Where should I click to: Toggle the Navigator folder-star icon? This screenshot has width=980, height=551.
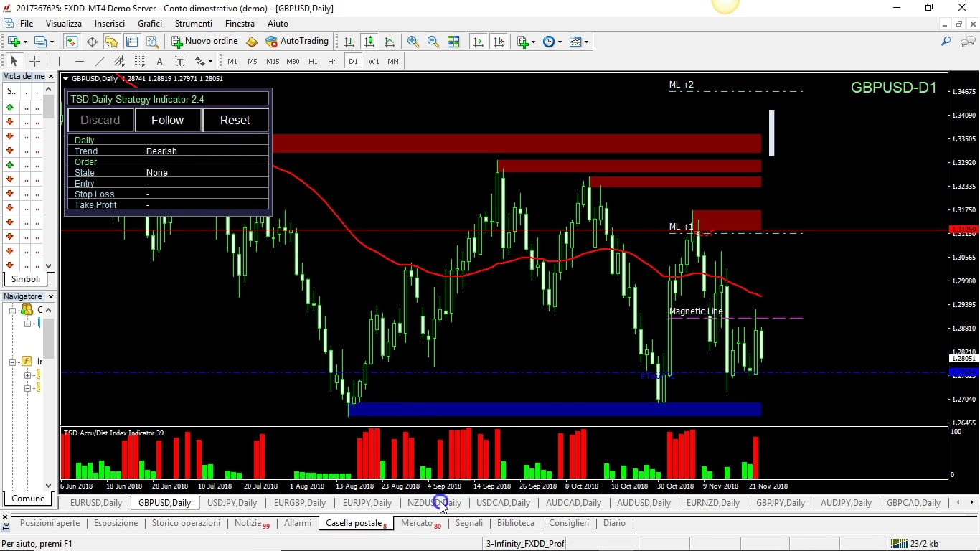click(112, 42)
